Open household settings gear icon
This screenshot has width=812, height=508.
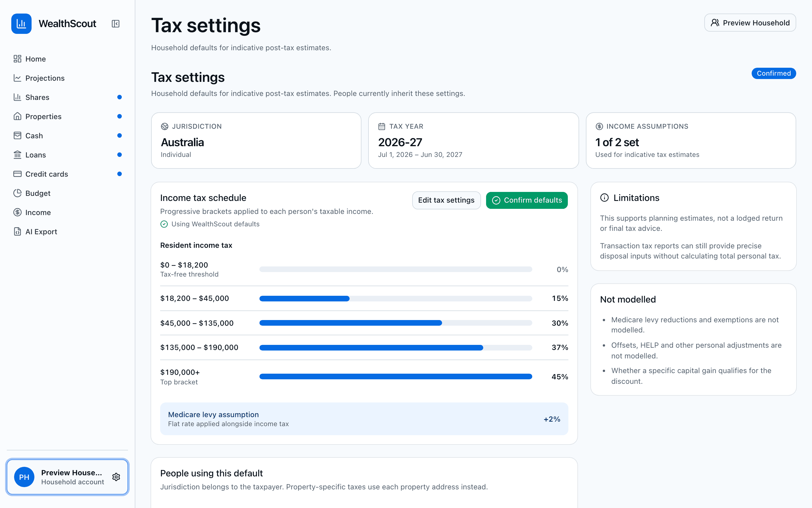116,477
